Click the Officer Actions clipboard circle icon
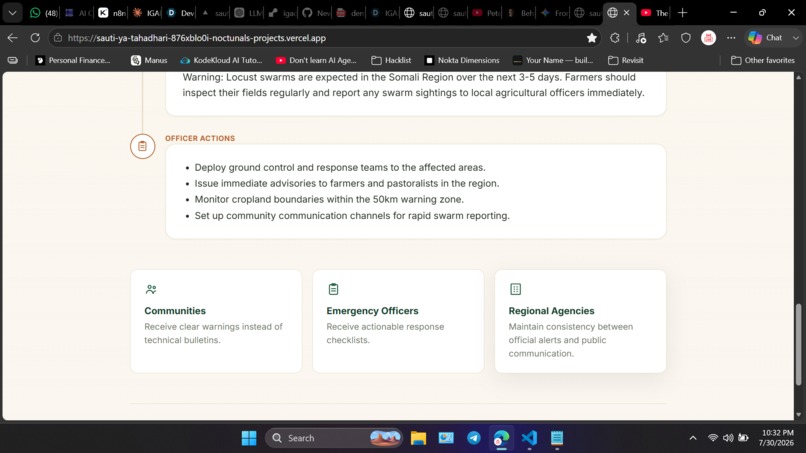Image resolution: width=806 pixels, height=453 pixels. (x=142, y=146)
